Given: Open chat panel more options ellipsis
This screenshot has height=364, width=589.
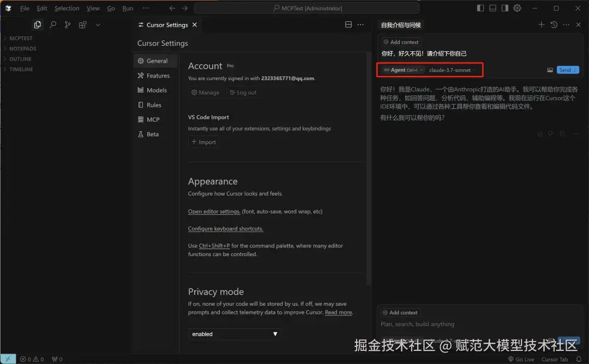Looking at the screenshot, I should pos(566,25).
